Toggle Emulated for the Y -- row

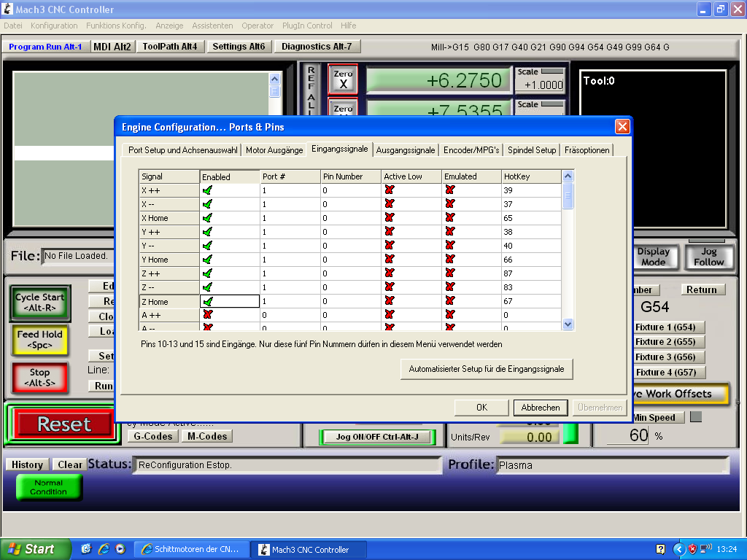[449, 245]
